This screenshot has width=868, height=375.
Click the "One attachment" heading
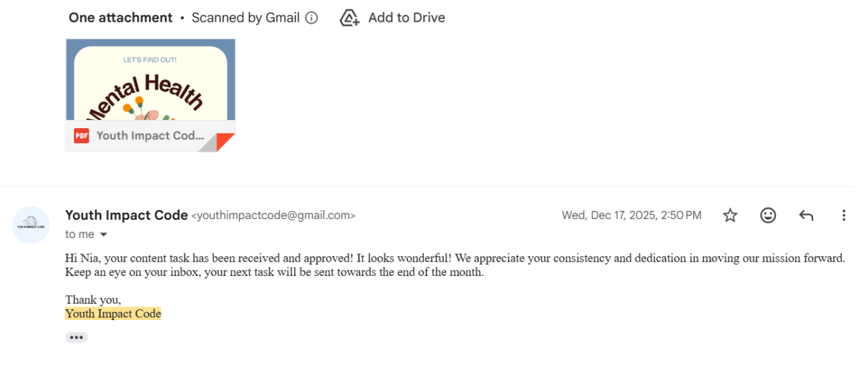(121, 18)
